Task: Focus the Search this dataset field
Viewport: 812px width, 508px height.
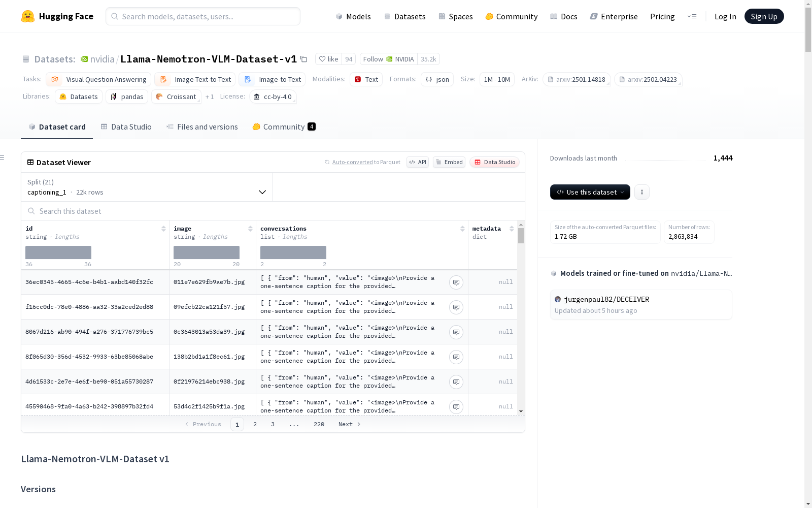Action: tap(273, 211)
